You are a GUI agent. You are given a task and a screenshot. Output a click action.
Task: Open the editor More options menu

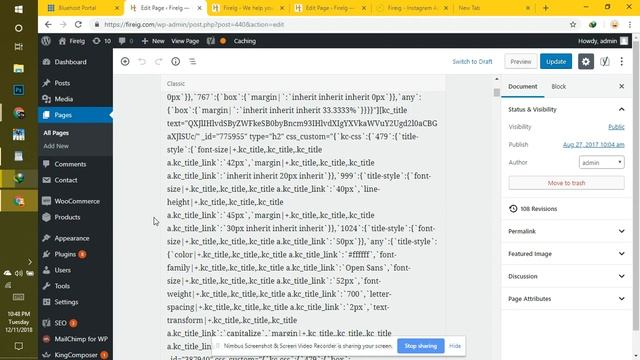pos(622,62)
